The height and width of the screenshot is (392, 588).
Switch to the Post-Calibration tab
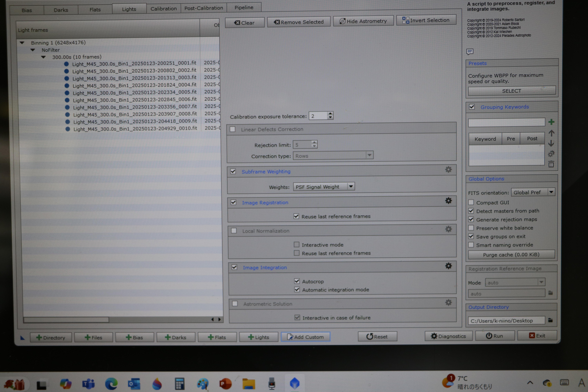point(204,8)
